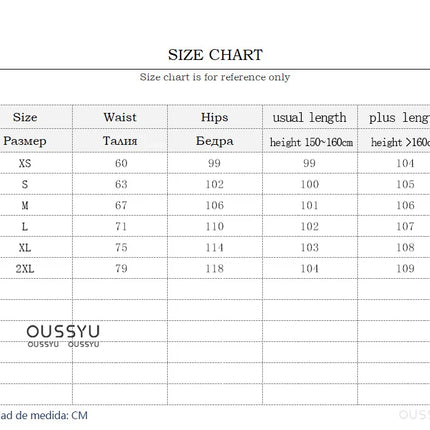This screenshot has width=430, height=430.
Task: Click the Талия header cell
Action: click(120, 141)
